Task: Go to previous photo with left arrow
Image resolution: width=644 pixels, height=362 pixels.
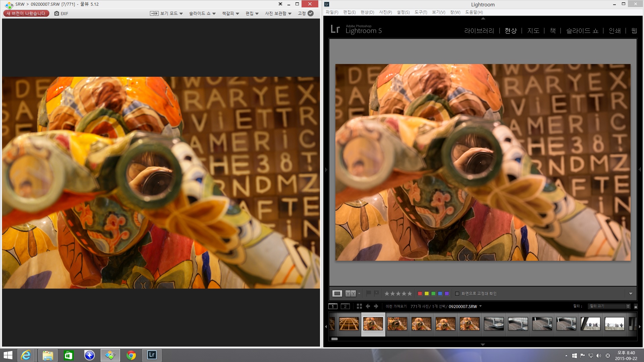Action: (368, 306)
